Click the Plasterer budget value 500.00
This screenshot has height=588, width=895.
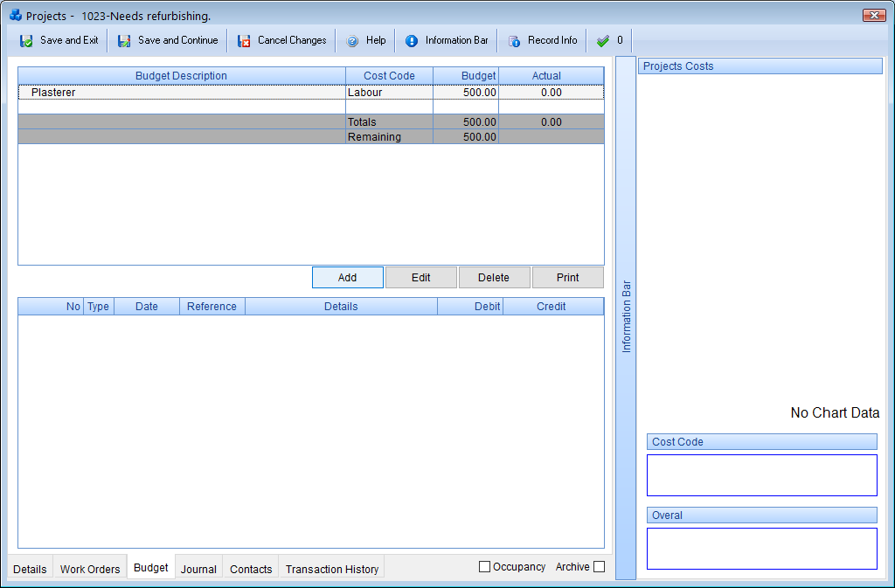(466, 93)
